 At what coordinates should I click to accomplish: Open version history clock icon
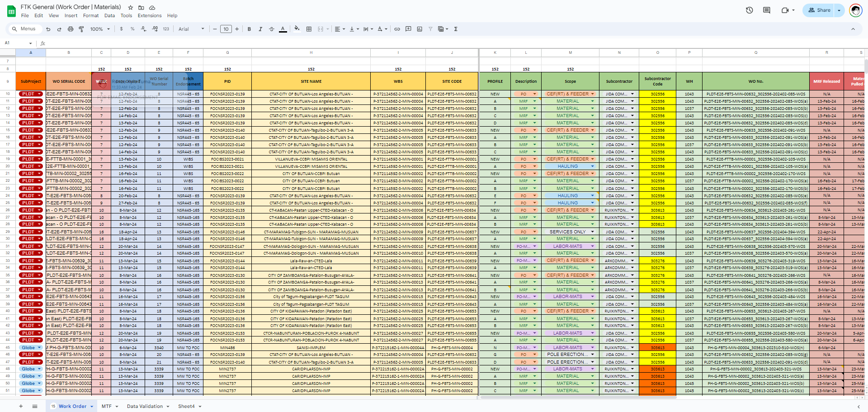(750, 10)
